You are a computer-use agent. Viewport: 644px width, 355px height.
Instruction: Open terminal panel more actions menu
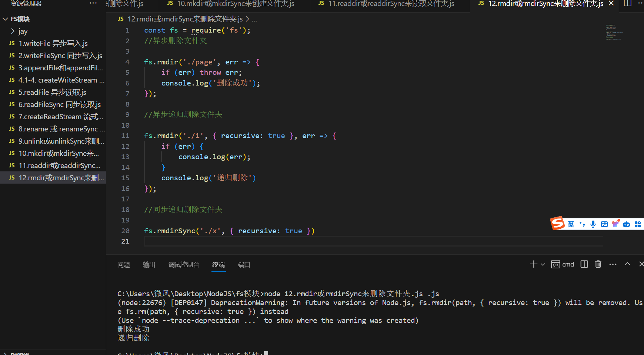(613, 264)
